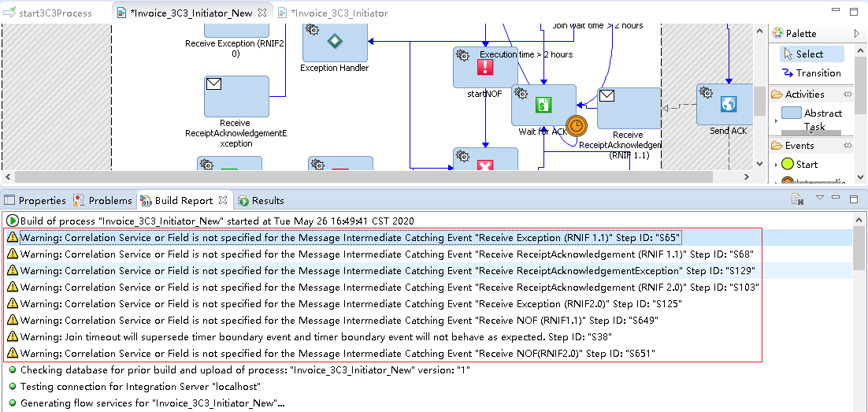The image size is (868, 412).
Task: Collapse the Events palette drawer
Action: coord(848,146)
